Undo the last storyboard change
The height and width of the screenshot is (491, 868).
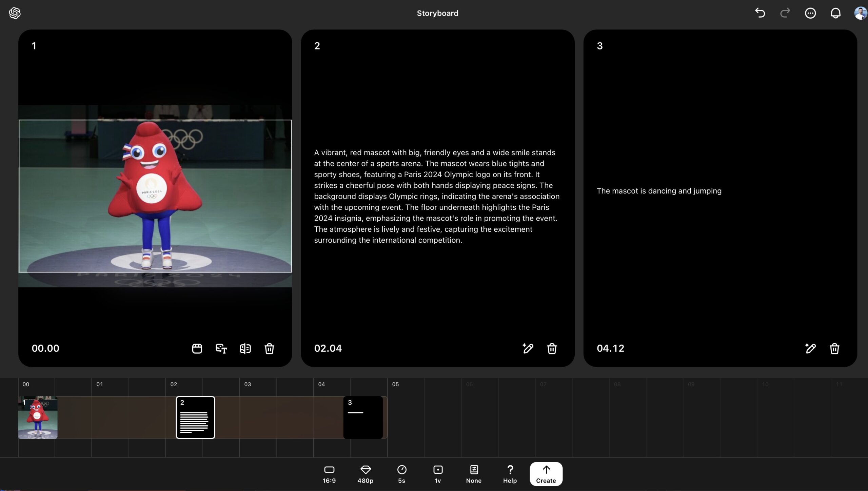point(760,13)
